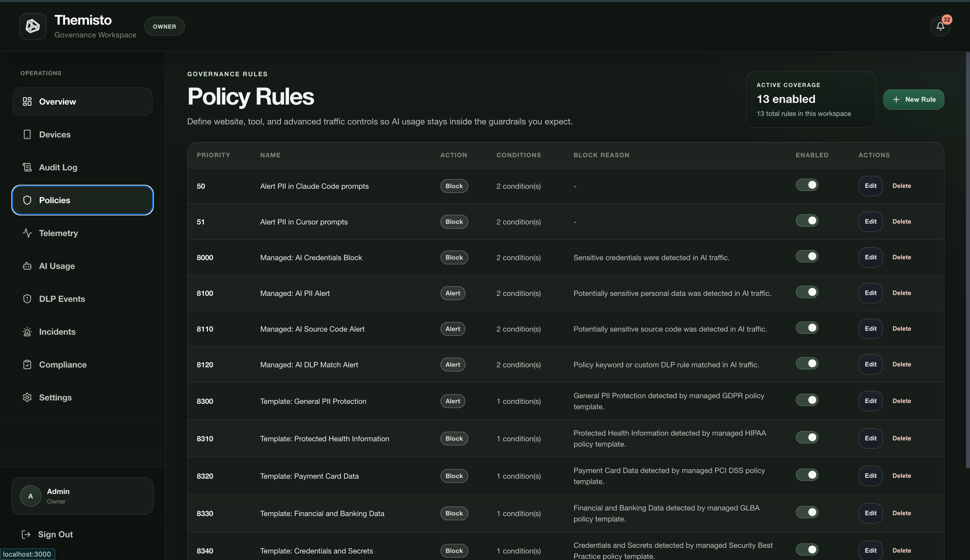Edit Template: Credentials and Secrets rule
This screenshot has width=970, height=560.
tap(870, 550)
